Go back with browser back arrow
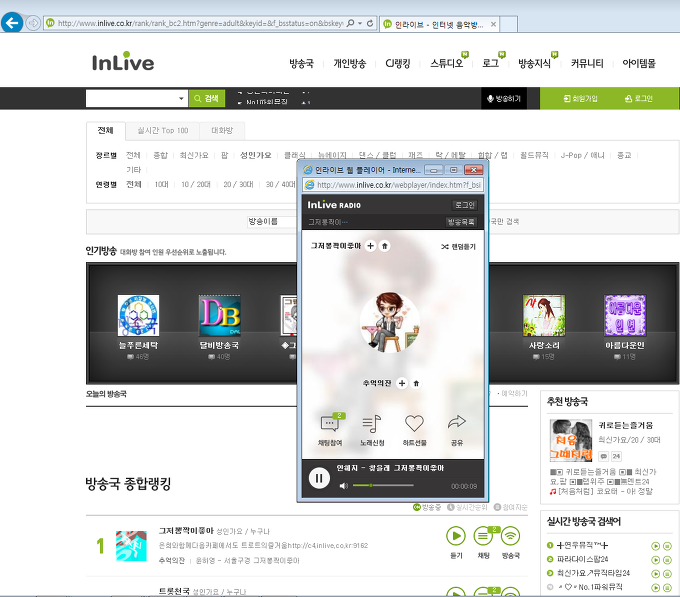Screen dimensions: 680x597 coord(12,23)
